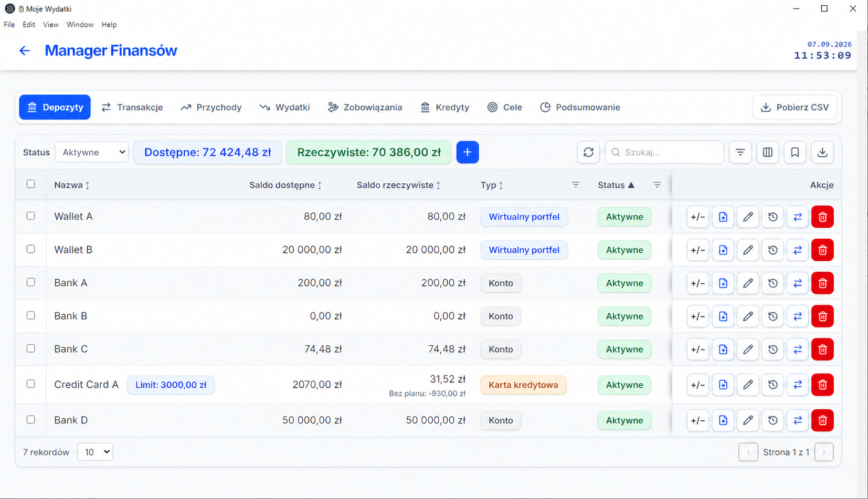The height and width of the screenshot is (499, 868).
Task: Open the column visibility icon
Action: coord(768,152)
